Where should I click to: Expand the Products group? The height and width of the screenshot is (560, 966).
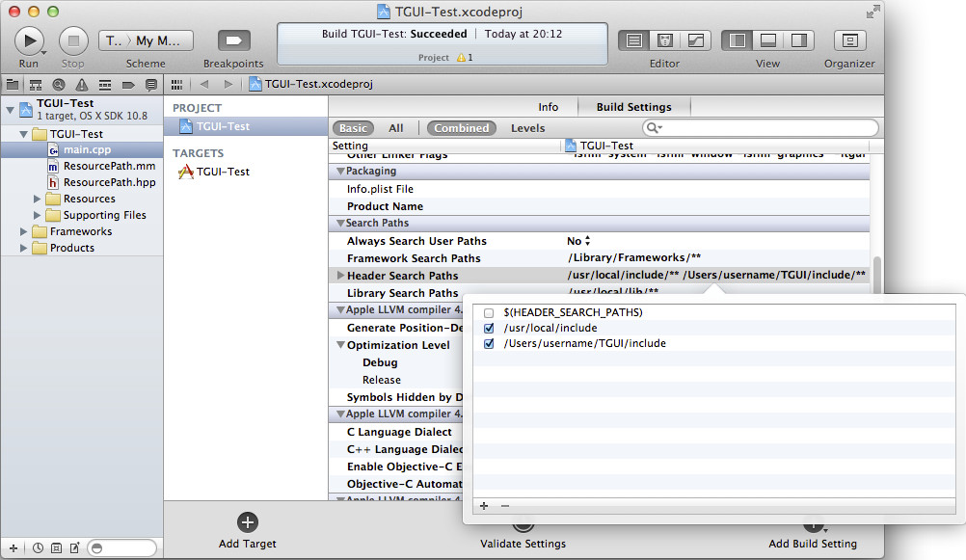click(x=23, y=248)
